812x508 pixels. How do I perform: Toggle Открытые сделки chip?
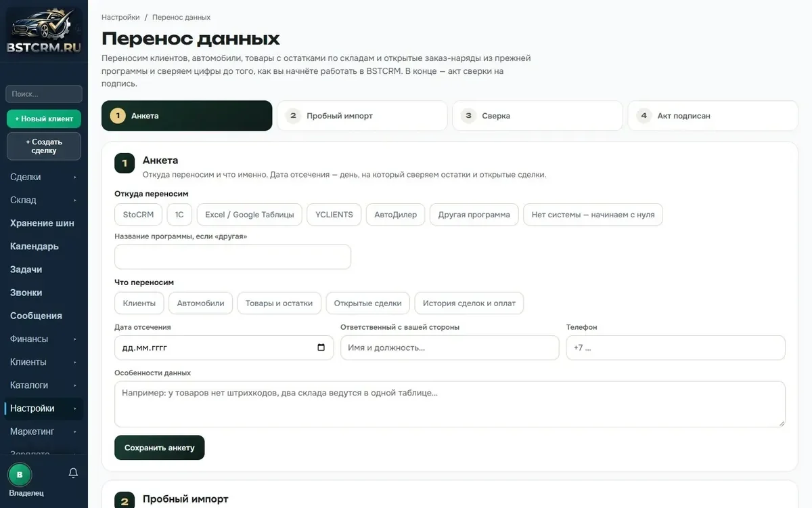pyautogui.click(x=368, y=303)
